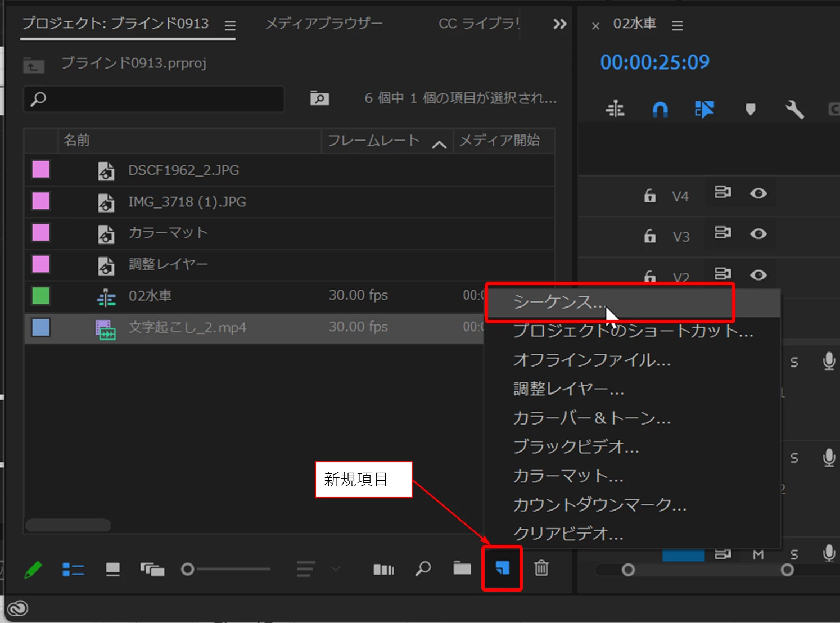Expand hidden panel tabs with double chevron
This screenshot has width=840, height=623.
point(559,24)
